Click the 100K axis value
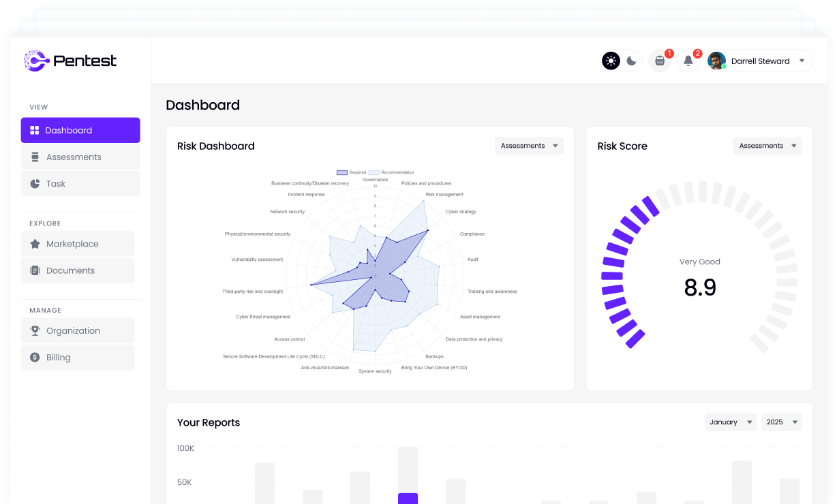Image resolution: width=837 pixels, height=504 pixels. [x=185, y=448]
